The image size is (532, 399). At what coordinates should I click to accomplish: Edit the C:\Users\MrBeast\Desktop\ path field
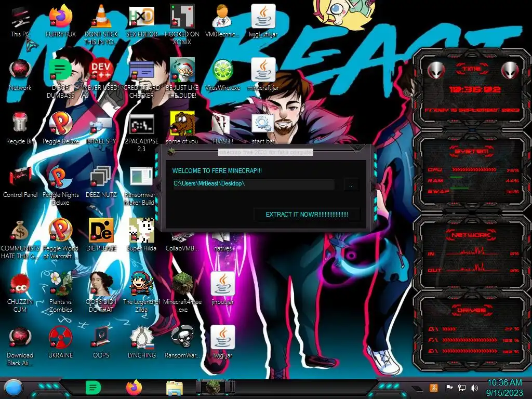point(254,184)
